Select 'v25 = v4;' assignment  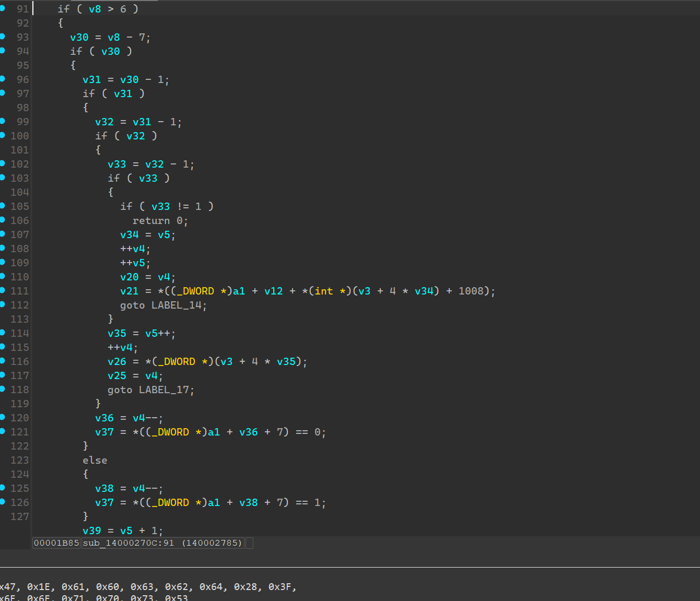135,375
